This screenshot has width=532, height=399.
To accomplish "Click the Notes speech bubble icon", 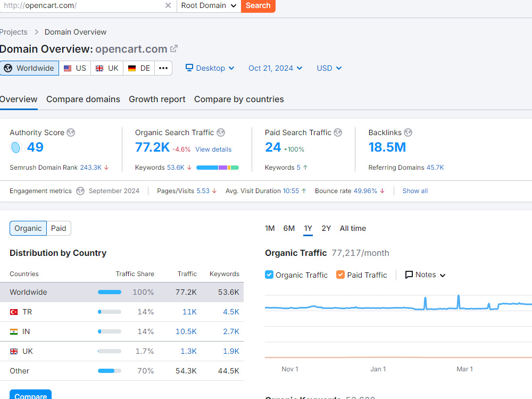I will (x=409, y=275).
